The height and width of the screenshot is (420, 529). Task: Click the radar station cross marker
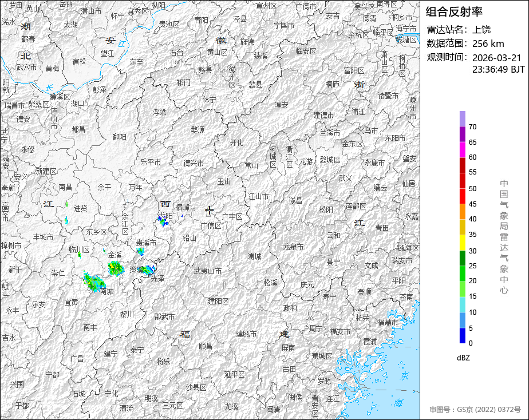pos(209,211)
